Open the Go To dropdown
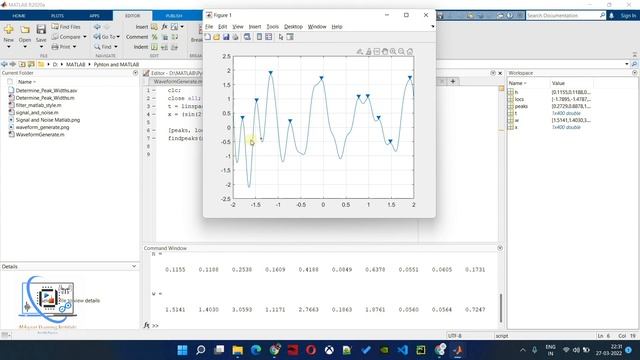640x360 pixels. pos(107,37)
